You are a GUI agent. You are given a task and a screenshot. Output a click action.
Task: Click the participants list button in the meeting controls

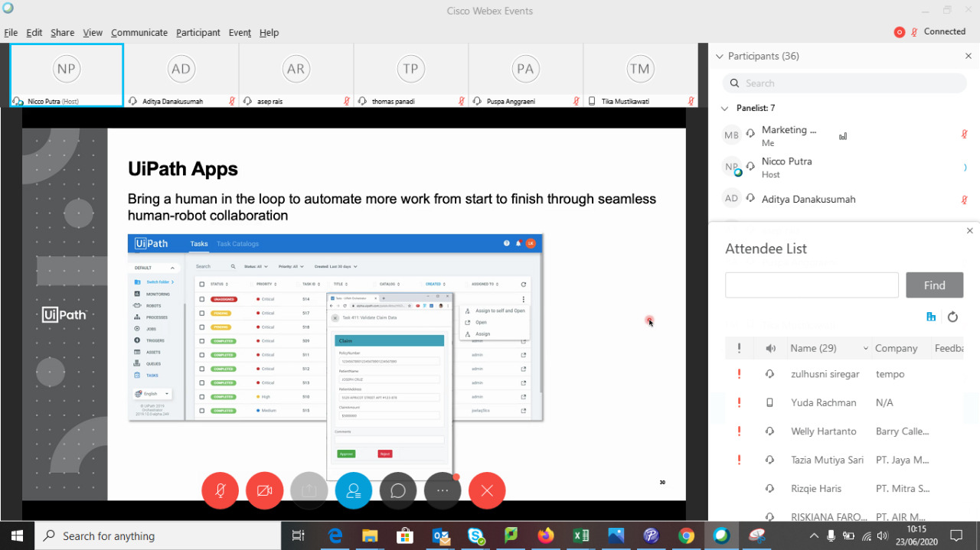click(x=353, y=491)
